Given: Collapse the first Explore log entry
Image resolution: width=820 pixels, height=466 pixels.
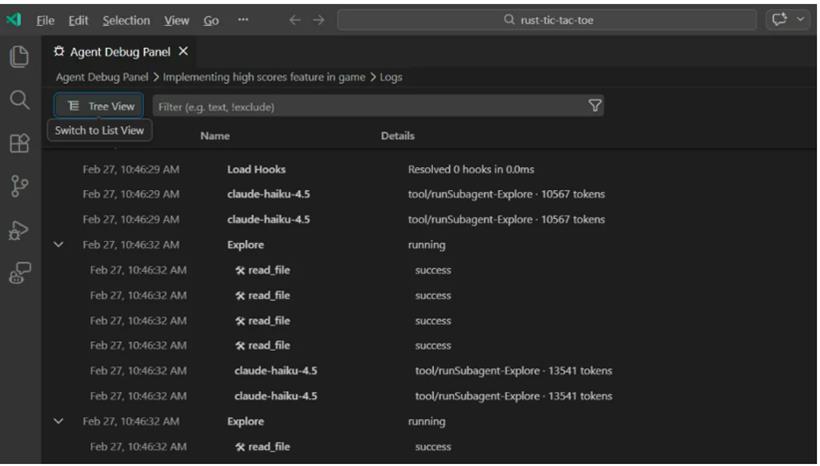Looking at the screenshot, I should click(58, 245).
